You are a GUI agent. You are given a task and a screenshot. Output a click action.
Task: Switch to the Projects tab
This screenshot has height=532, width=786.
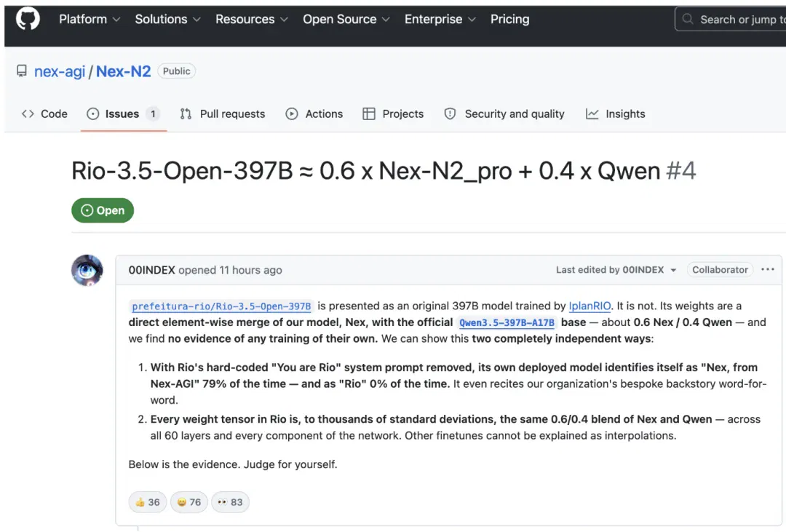tap(393, 114)
